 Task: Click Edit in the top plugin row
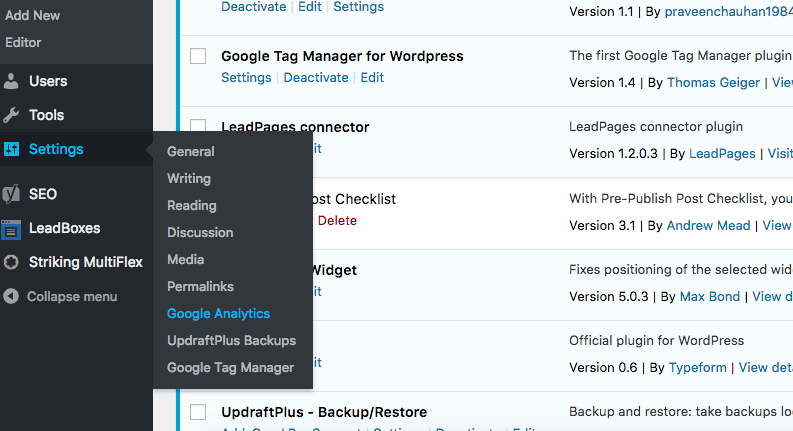[310, 7]
